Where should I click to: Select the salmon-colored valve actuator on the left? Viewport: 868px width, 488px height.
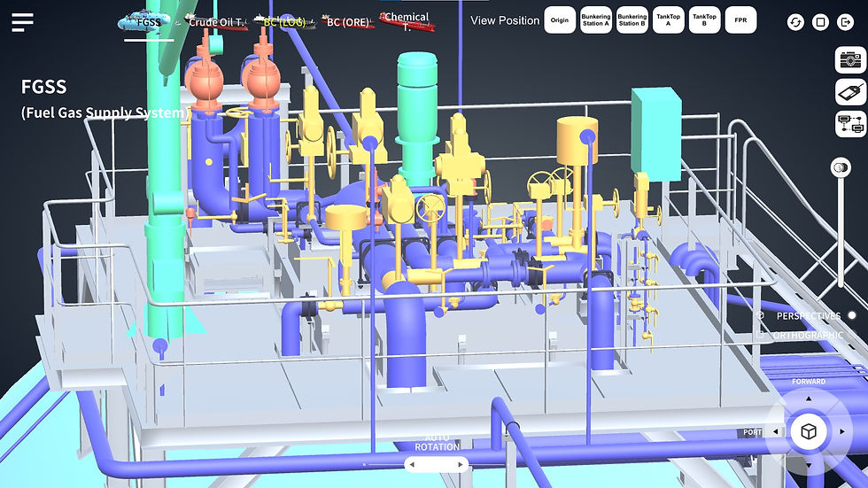click(x=205, y=81)
